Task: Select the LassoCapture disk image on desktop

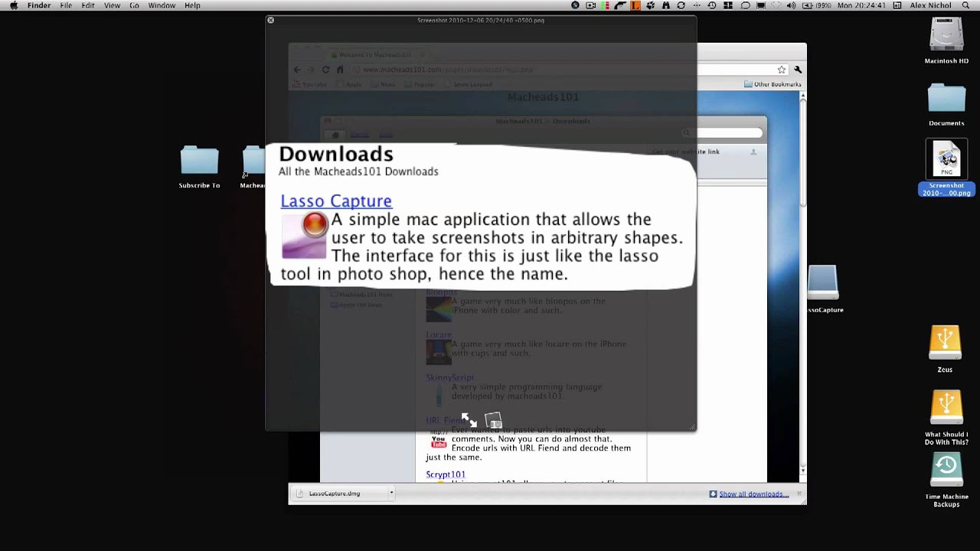Action: (x=823, y=288)
